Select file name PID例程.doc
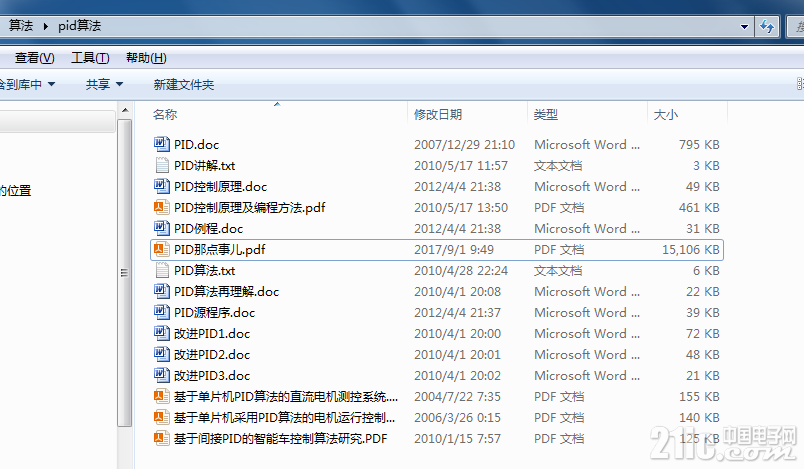Screen dimensions: 804x469 [208, 229]
